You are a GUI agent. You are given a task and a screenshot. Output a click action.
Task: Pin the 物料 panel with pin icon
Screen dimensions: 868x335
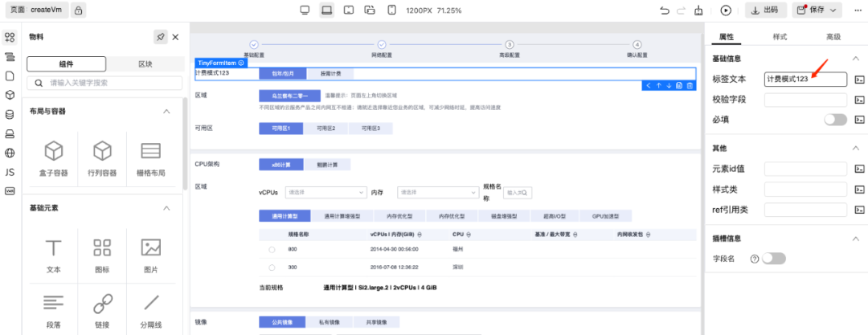pos(160,37)
